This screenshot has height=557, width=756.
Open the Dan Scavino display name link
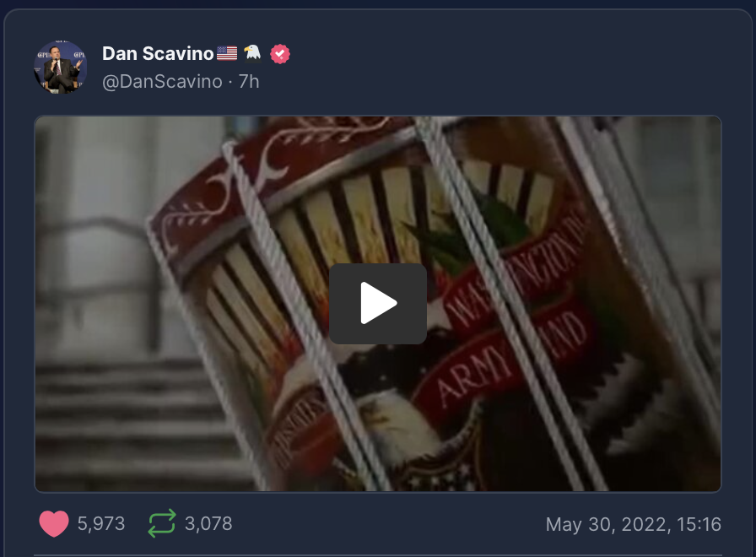point(158,53)
